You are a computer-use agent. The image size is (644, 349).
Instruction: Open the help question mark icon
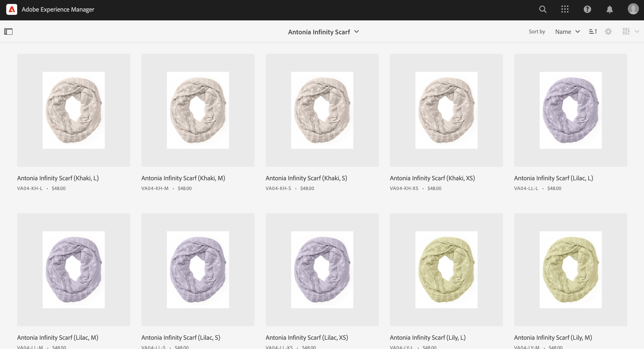click(587, 10)
